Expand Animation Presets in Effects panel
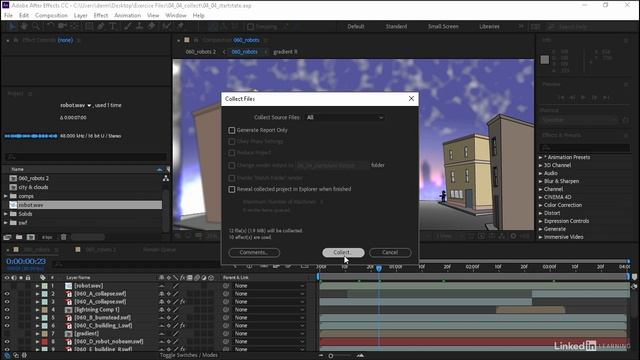 (x=540, y=157)
